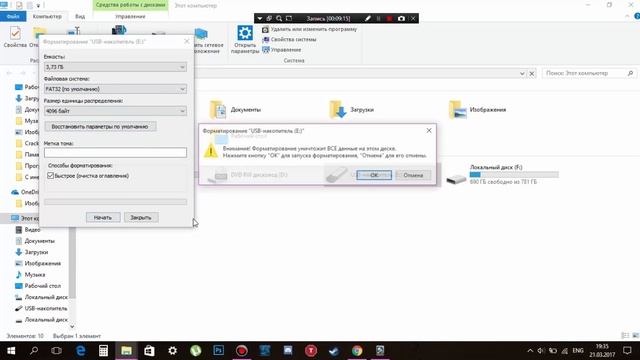640x360 pixels.
Task: Open quick access toolbar customize arrow
Action: pos(38,5)
